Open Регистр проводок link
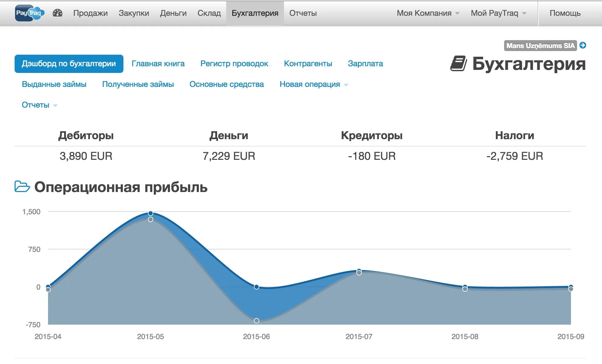602x364 pixels. coord(234,64)
